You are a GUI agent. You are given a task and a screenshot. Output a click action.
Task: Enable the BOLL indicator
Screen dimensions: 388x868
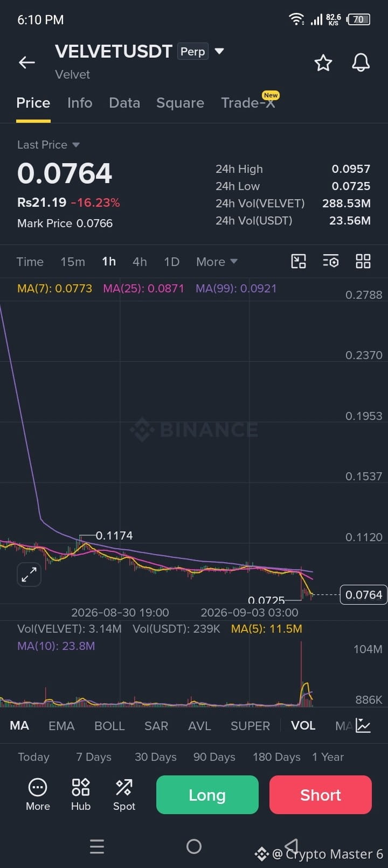tap(109, 726)
